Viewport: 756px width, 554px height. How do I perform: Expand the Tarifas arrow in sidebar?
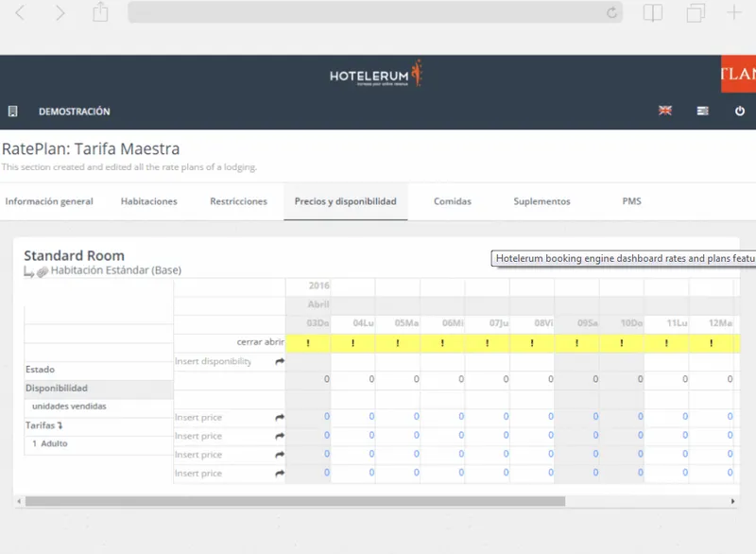click(x=60, y=425)
